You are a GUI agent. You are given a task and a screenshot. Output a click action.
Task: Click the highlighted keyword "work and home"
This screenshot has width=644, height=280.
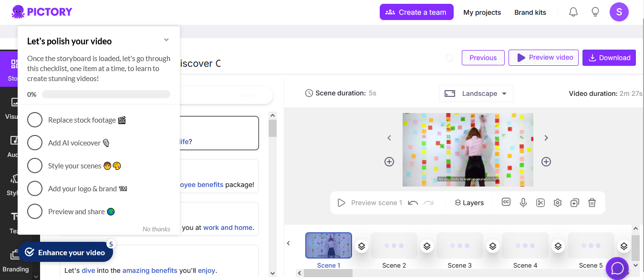[x=228, y=228]
